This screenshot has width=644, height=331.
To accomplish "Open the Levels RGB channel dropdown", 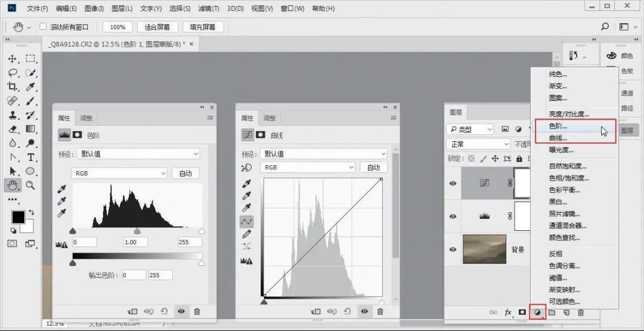I will pyautogui.click(x=119, y=174).
